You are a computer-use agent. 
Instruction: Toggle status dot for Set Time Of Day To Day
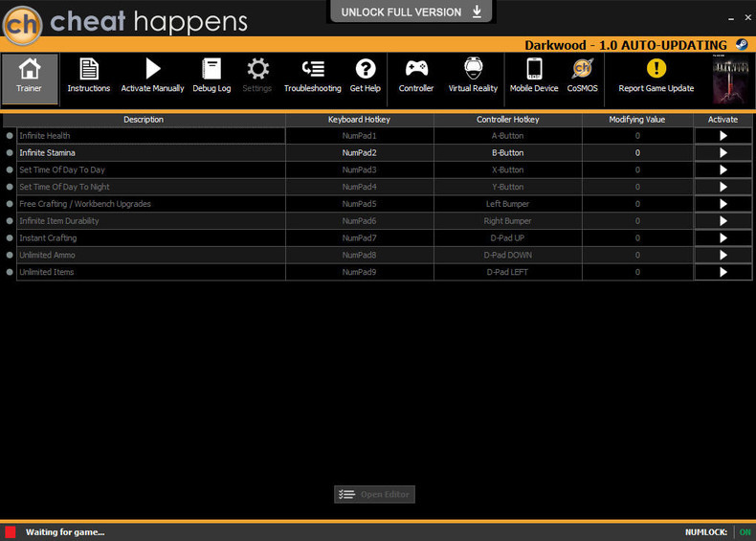coord(10,169)
